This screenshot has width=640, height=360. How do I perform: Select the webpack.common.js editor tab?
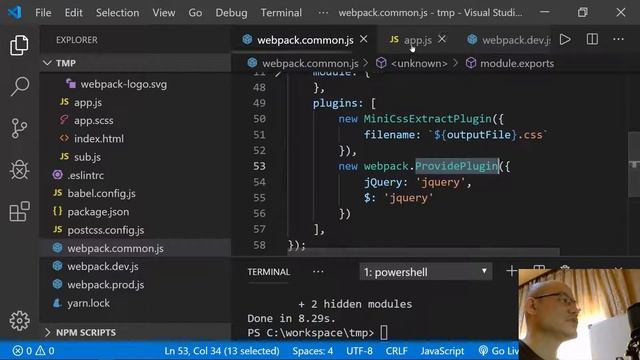point(305,40)
